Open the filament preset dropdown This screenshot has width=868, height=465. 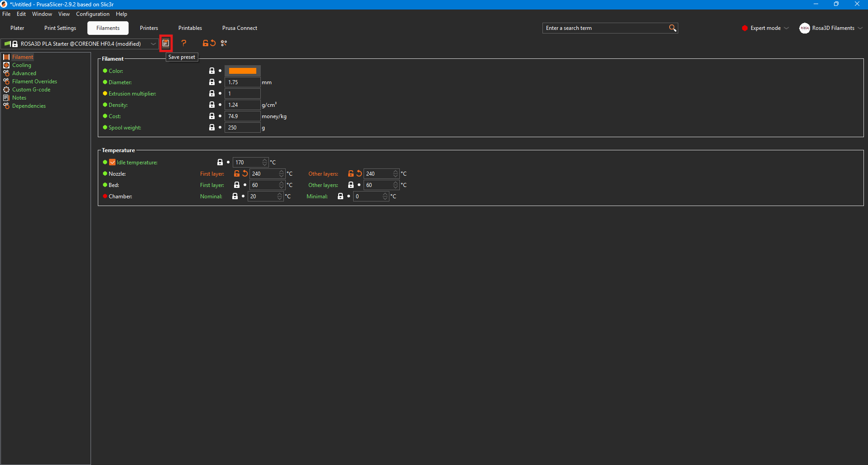[x=153, y=44]
